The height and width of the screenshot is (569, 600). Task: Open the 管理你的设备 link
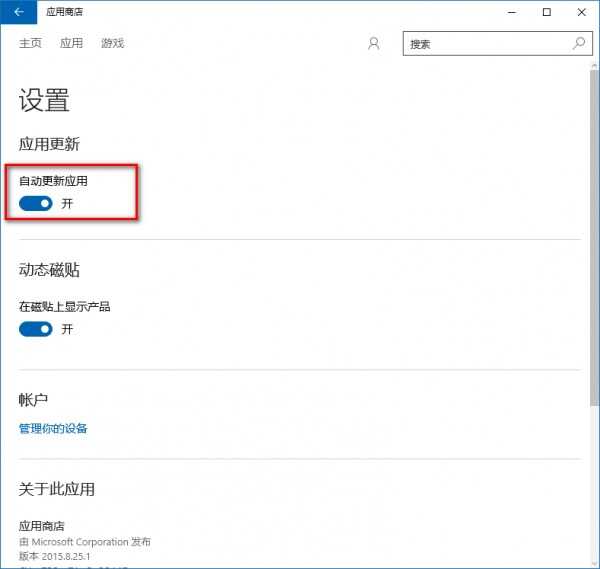click(53, 428)
